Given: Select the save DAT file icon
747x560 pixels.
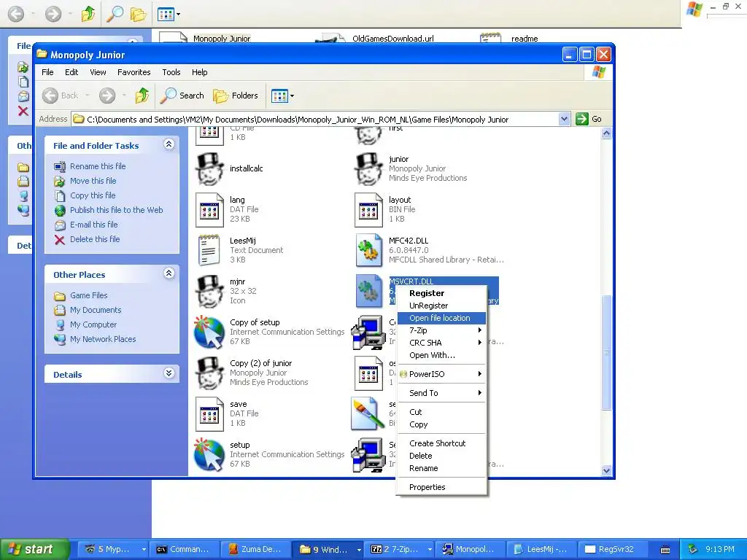Looking at the screenshot, I should (x=209, y=414).
